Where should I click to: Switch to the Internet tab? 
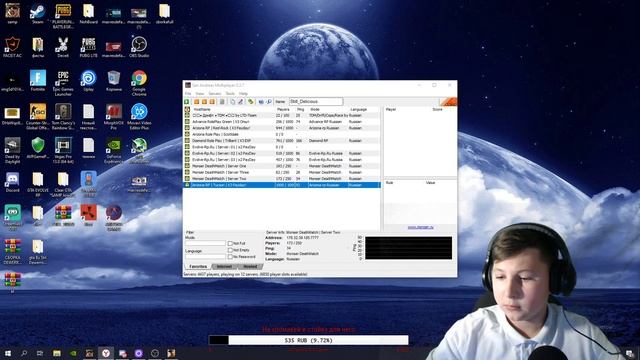[x=224, y=267]
